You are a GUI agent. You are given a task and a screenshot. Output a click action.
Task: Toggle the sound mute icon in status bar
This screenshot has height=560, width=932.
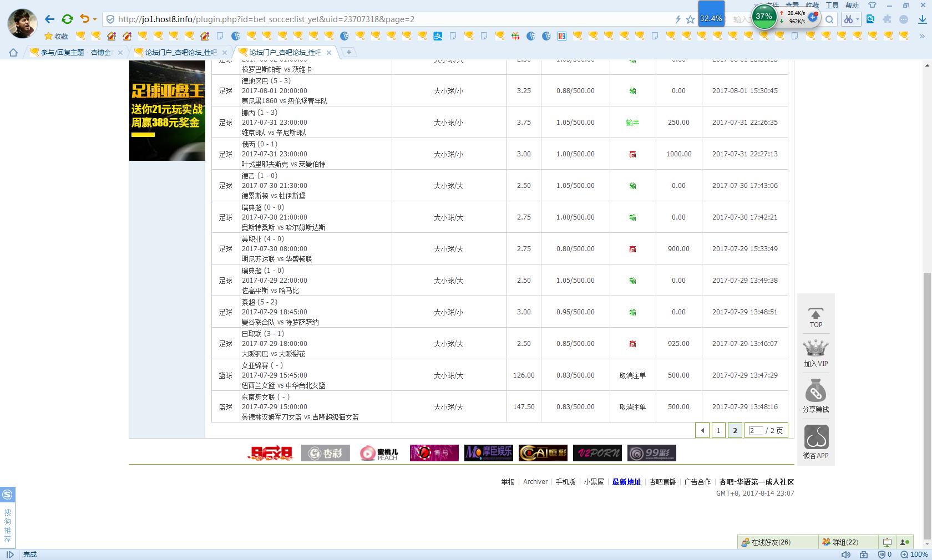tap(845, 554)
